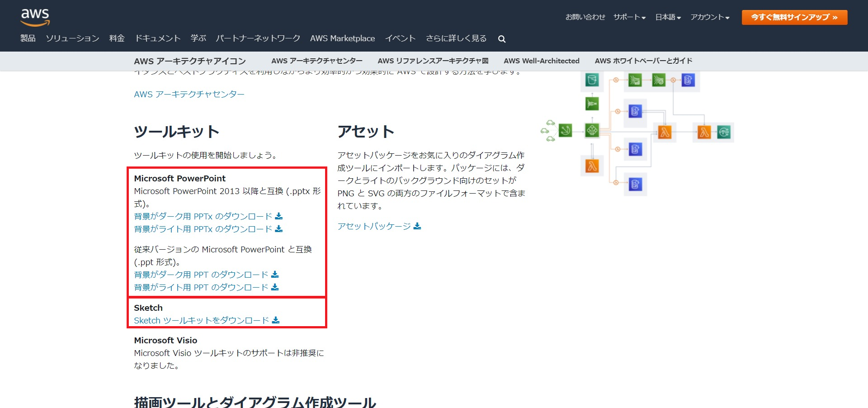Click ツールキットの使用を開始しましょう text
This screenshot has width=868, height=408.
tap(205, 155)
